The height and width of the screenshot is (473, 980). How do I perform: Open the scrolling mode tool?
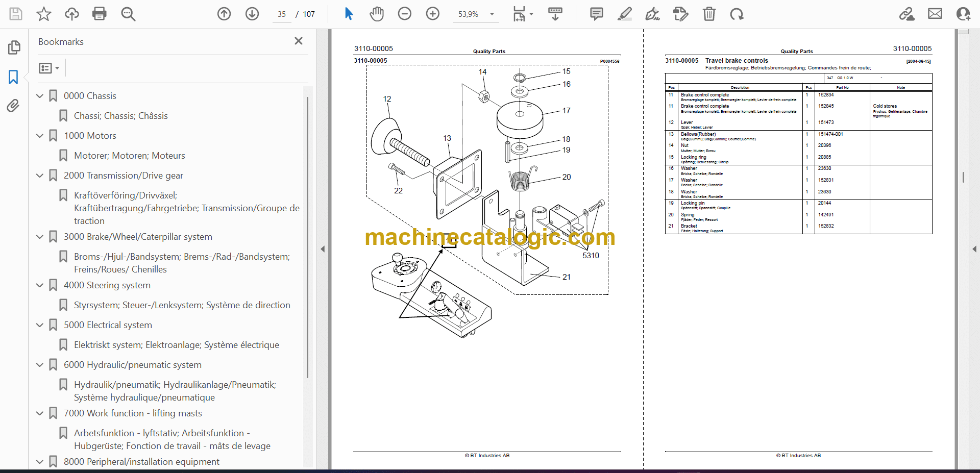click(x=555, y=14)
